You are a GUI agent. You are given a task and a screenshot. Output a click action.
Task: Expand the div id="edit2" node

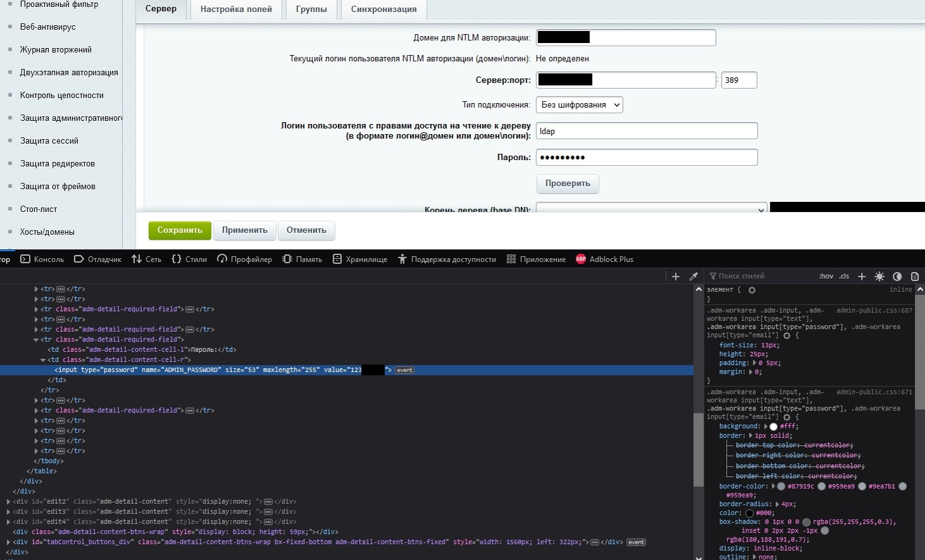8,502
